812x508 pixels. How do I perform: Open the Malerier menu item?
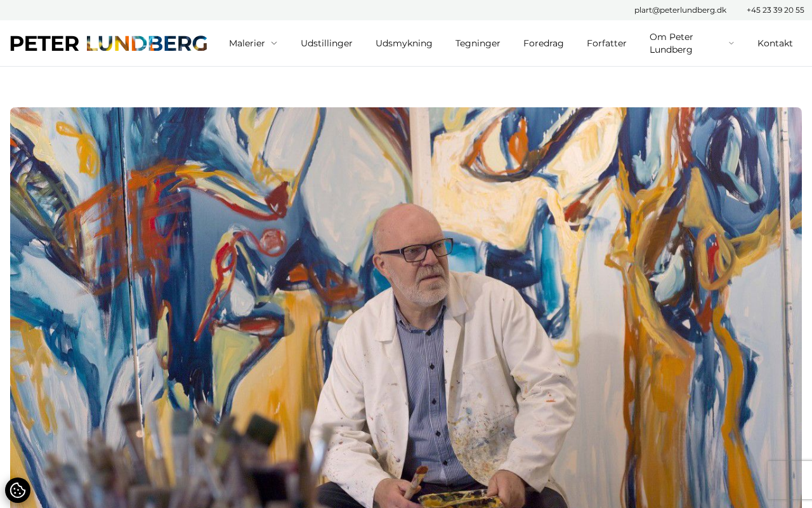247,43
